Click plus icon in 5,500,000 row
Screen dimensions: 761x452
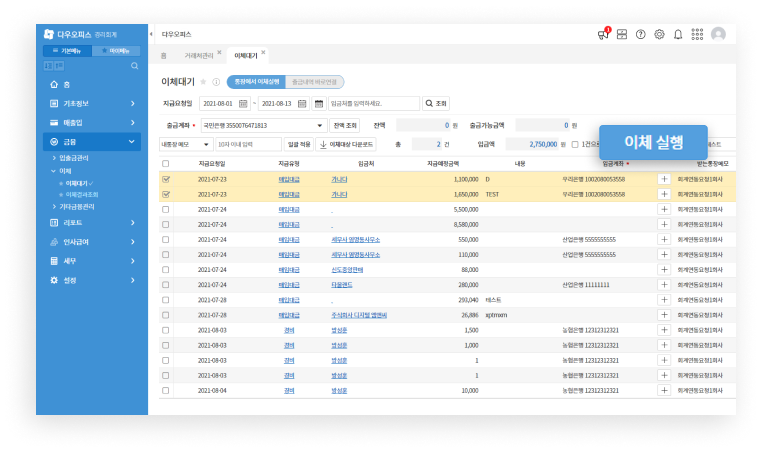(664, 209)
